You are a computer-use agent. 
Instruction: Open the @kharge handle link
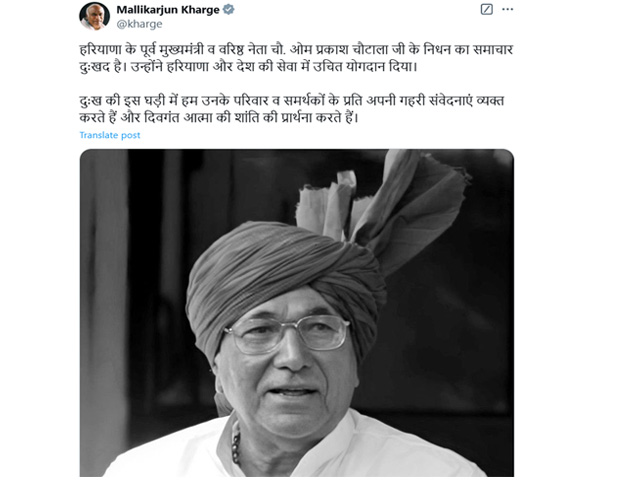[x=140, y=24]
